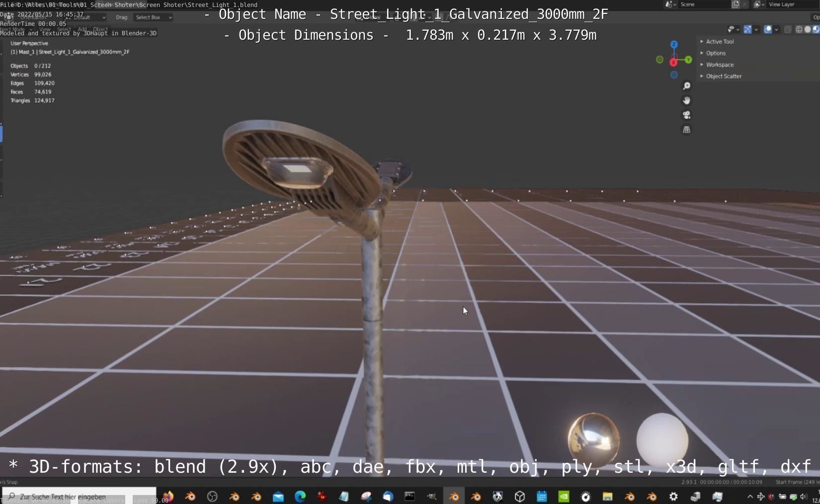The height and width of the screenshot is (504, 820).
Task: Click the chrome reflective preview sphere
Action: coord(593,438)
